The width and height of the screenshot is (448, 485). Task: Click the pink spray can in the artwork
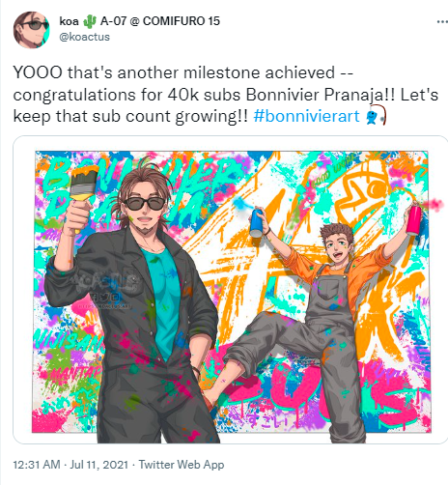coord(414,219)
